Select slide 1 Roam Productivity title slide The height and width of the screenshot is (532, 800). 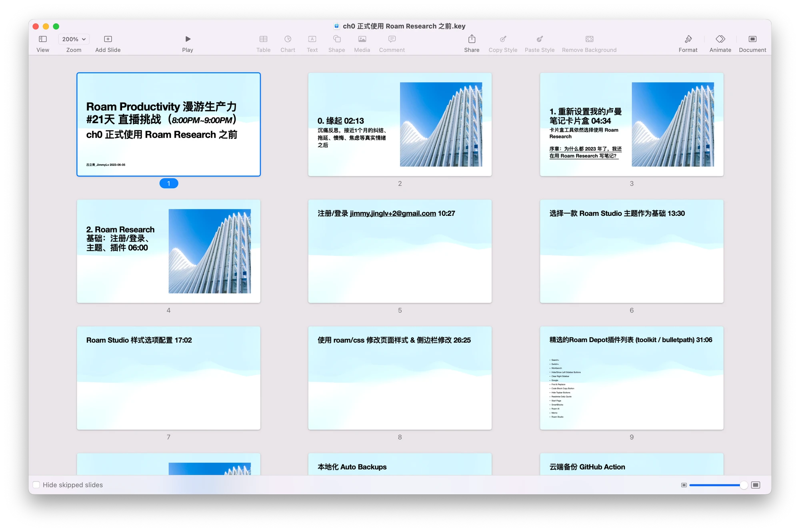pos(168,124)
